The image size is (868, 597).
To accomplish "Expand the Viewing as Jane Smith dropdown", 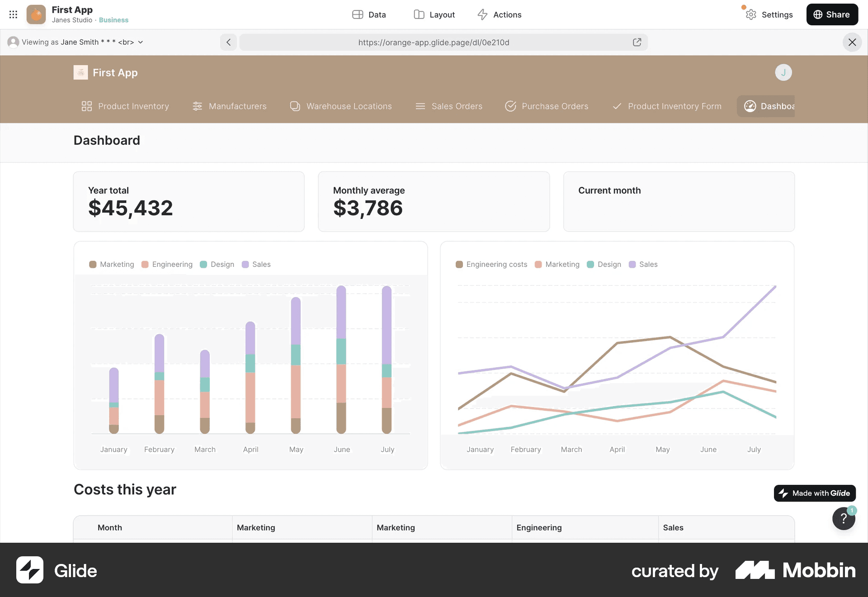I will (x=75, y=42).
